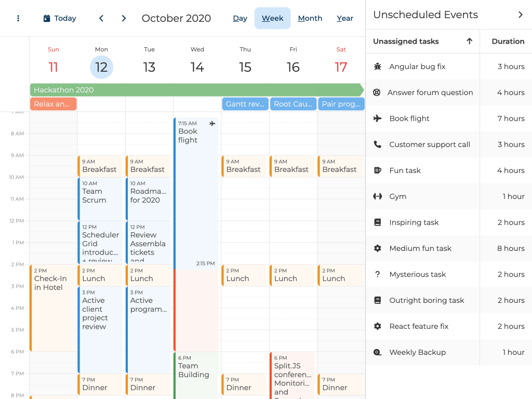This screenshot has height=399, width=532.
Task: Jump to Today
Action: [60, 18]
